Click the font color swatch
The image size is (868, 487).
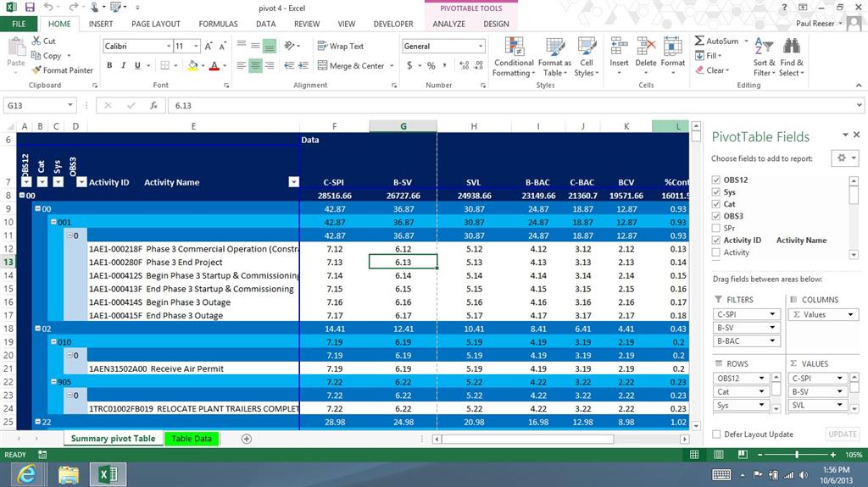coord(213,66)
